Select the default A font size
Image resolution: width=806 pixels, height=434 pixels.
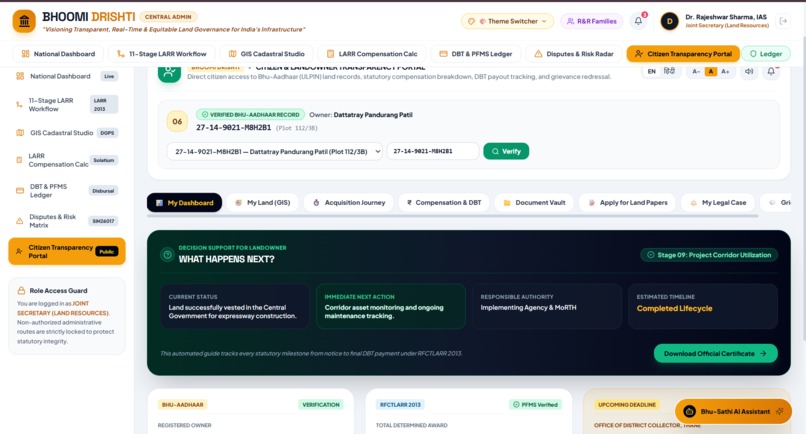[710, 71]
